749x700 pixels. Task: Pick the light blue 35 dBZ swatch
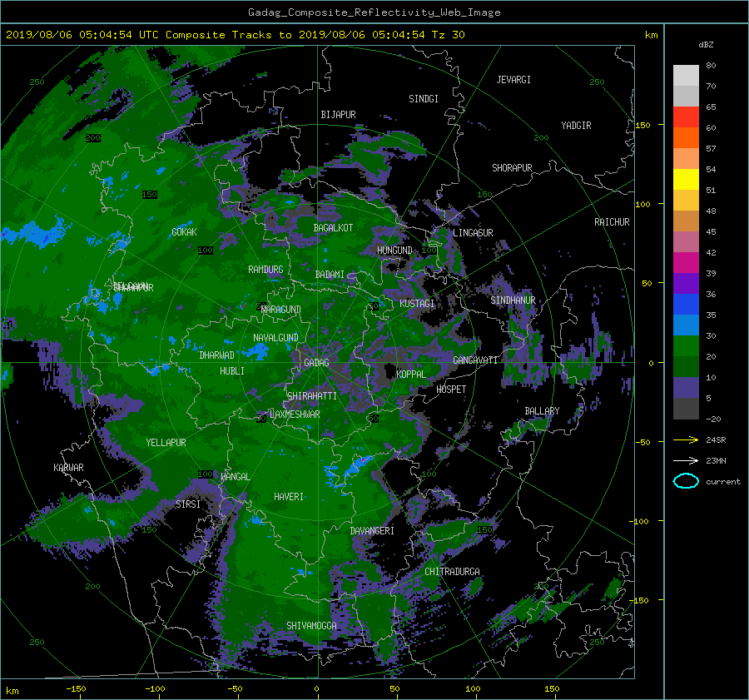pyautogui.click(x=686, y=325)
